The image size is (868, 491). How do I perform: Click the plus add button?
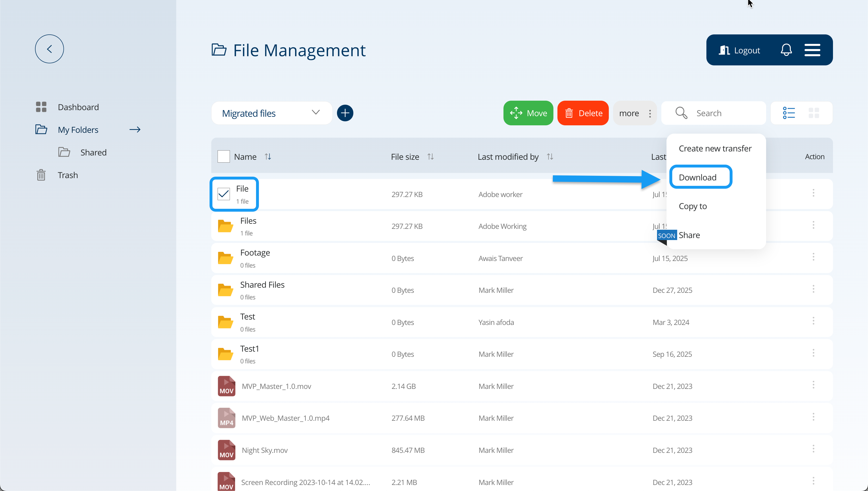[x=345, y=113]
